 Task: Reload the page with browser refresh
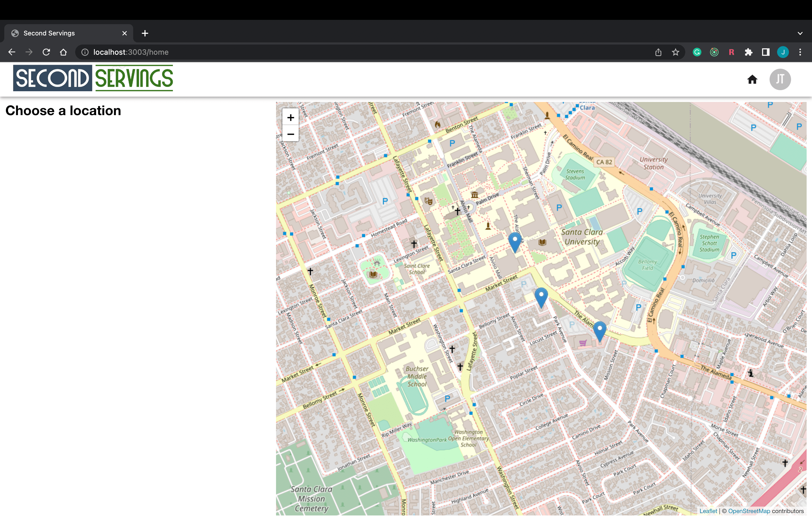[x=46, y=52]
